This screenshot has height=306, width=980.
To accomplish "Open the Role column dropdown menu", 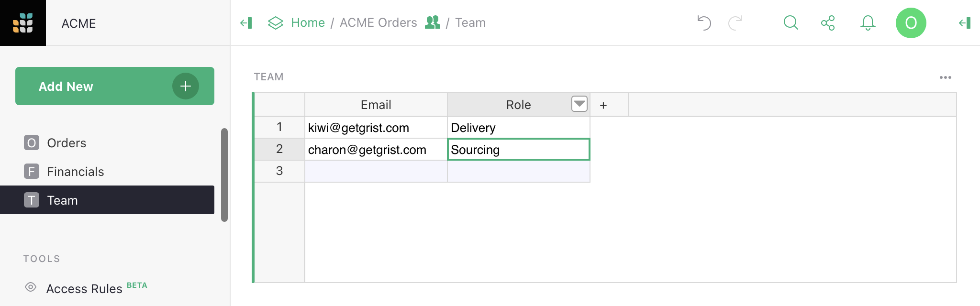I will (x=579, y=104).
